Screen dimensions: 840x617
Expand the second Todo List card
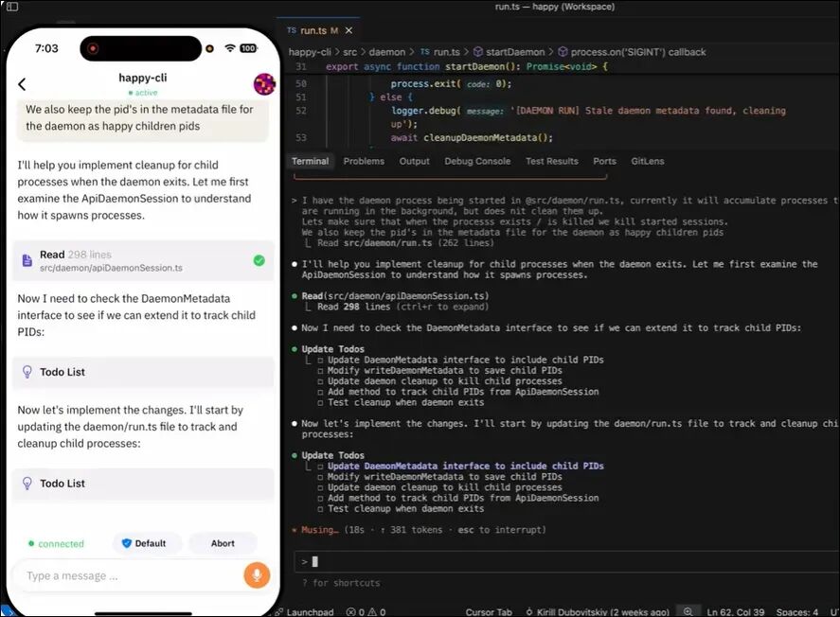(x=143, y=484)
